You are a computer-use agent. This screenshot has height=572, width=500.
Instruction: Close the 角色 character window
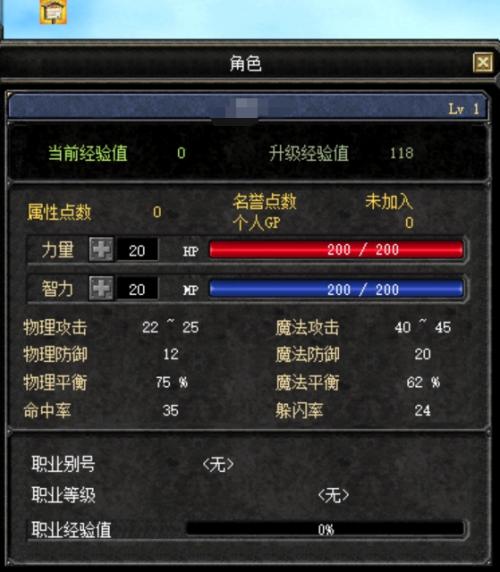[482, 63]
